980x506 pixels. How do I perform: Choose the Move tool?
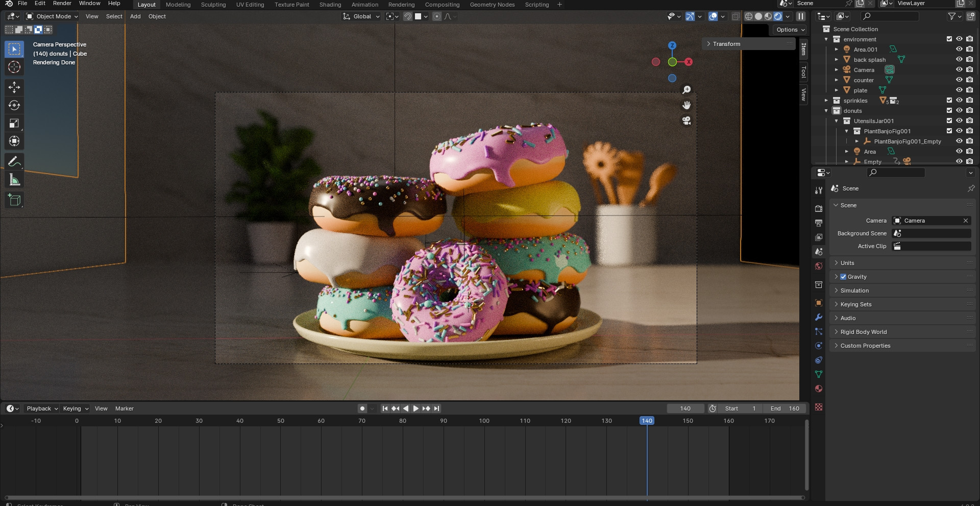pyautogui.click(x=14, y=87)
